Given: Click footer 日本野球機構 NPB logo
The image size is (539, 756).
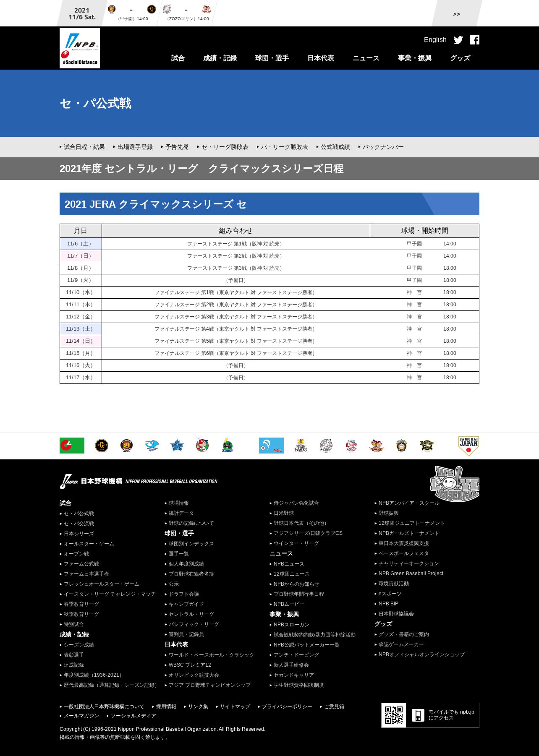Looking at the screenshot, I should point(139,481).
